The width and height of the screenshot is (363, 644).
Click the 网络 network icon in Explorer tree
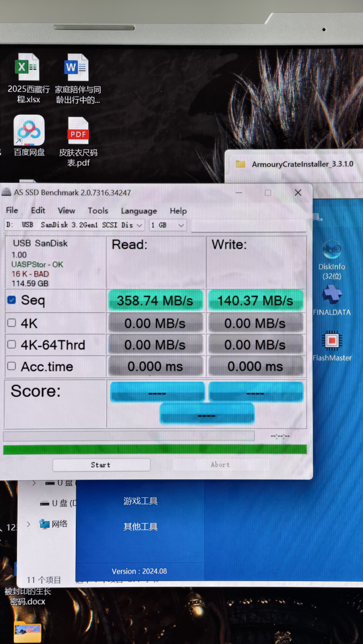coord(45,524)
